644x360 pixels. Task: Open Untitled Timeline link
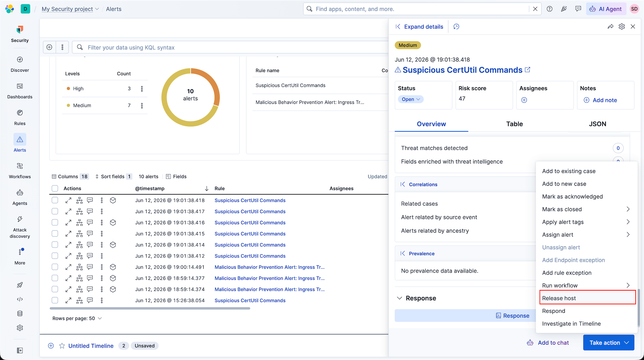[x=91, y=346]
